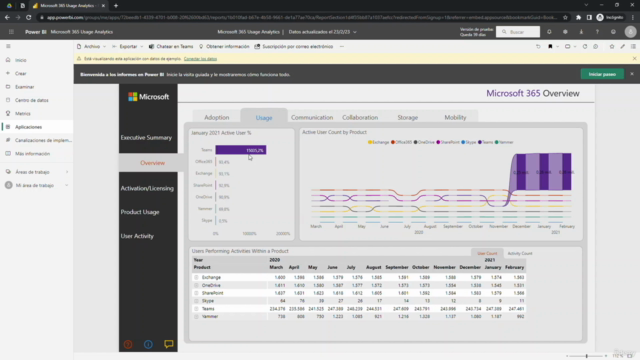Click the Buscar search field
640x360 pixels.
tap(518, 32)
